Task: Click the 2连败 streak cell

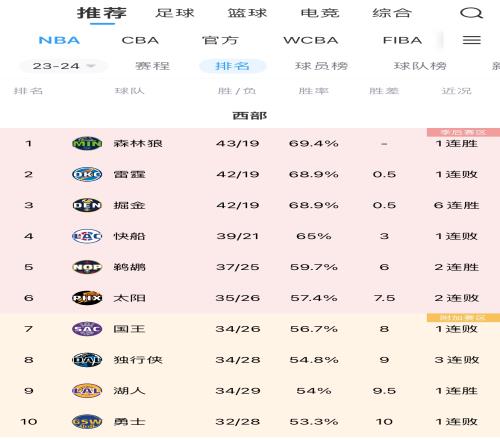Action: [457, 298]
